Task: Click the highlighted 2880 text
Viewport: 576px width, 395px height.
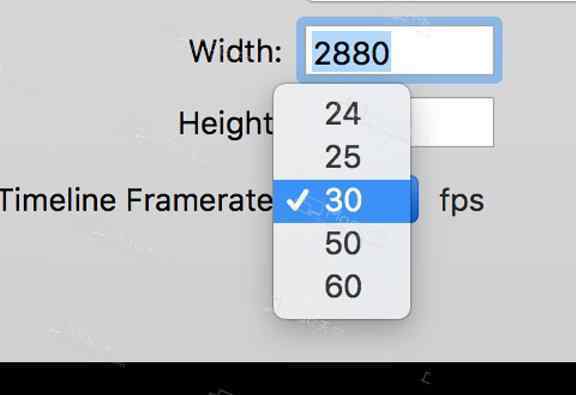Action: tap(352, 53)
